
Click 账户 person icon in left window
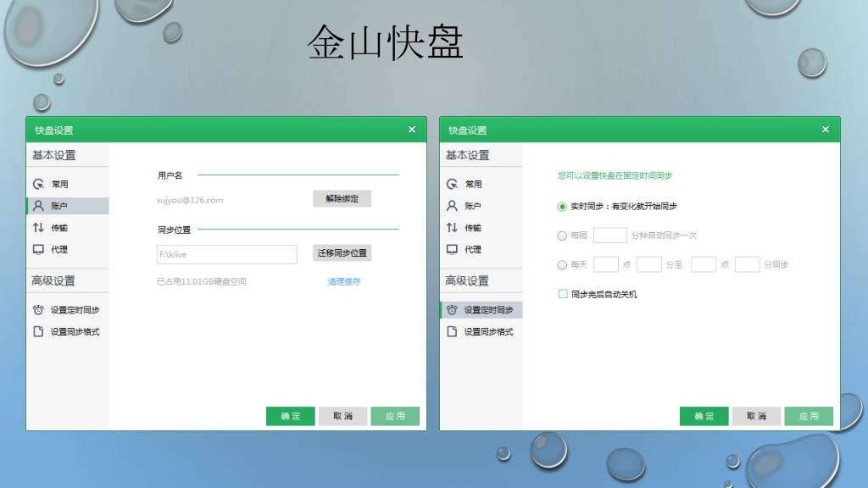tap(38, 206)
